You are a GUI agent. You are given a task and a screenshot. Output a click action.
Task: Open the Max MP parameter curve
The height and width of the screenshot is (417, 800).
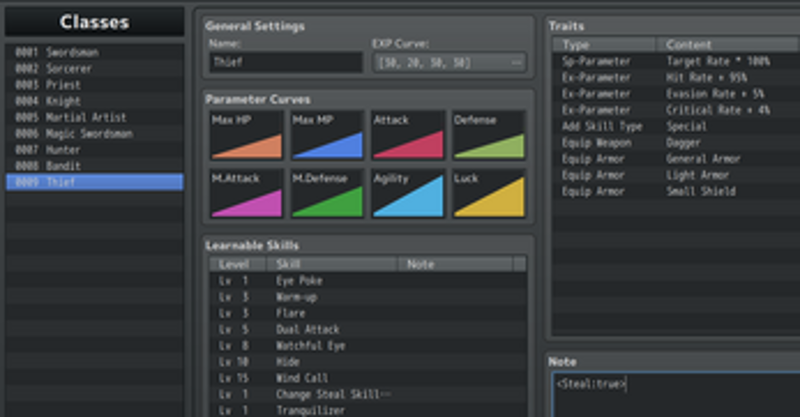[x=328, y=135]
